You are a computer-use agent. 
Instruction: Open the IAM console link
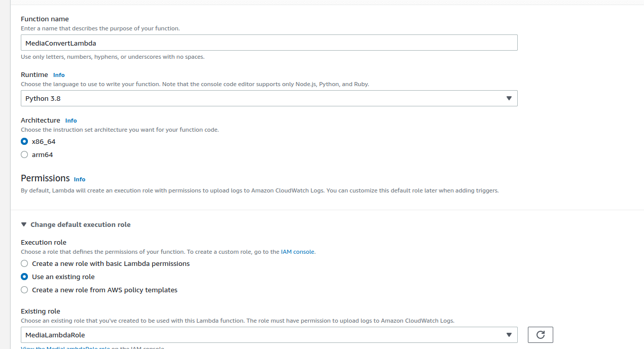[297, 251]
